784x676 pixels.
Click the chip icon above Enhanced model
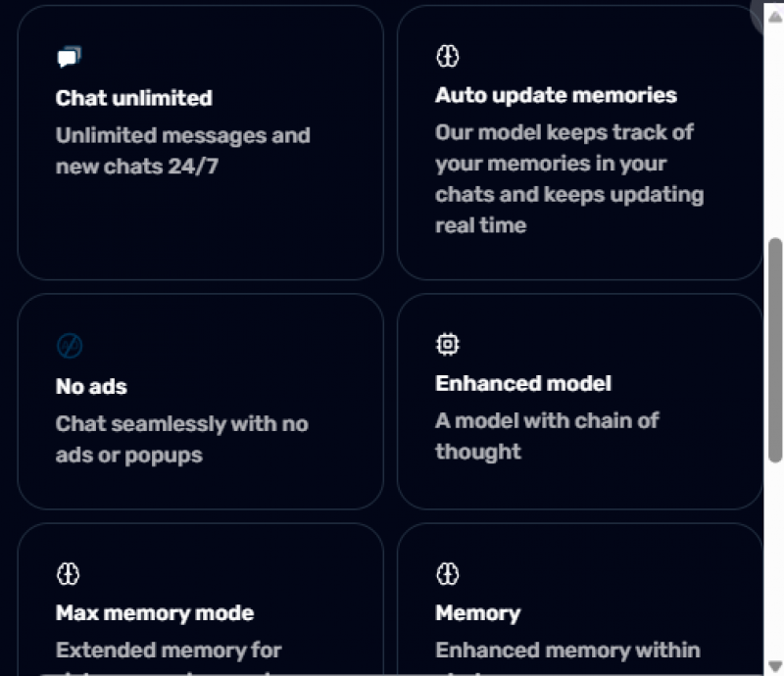click(447, 344)
